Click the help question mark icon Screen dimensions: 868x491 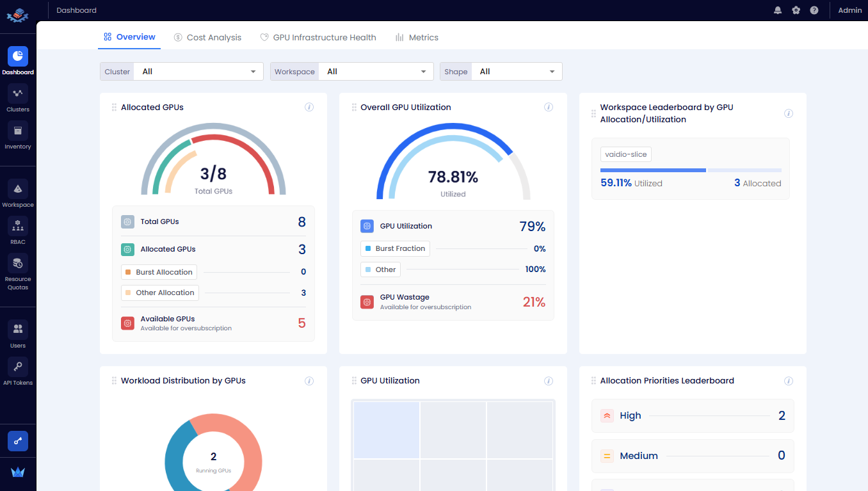click(814, 10)
